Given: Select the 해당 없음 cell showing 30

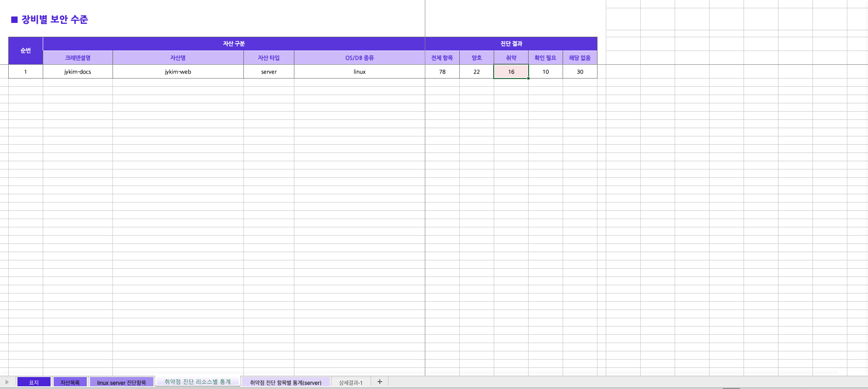Looking at the screenshot, I should pos(580,72).
